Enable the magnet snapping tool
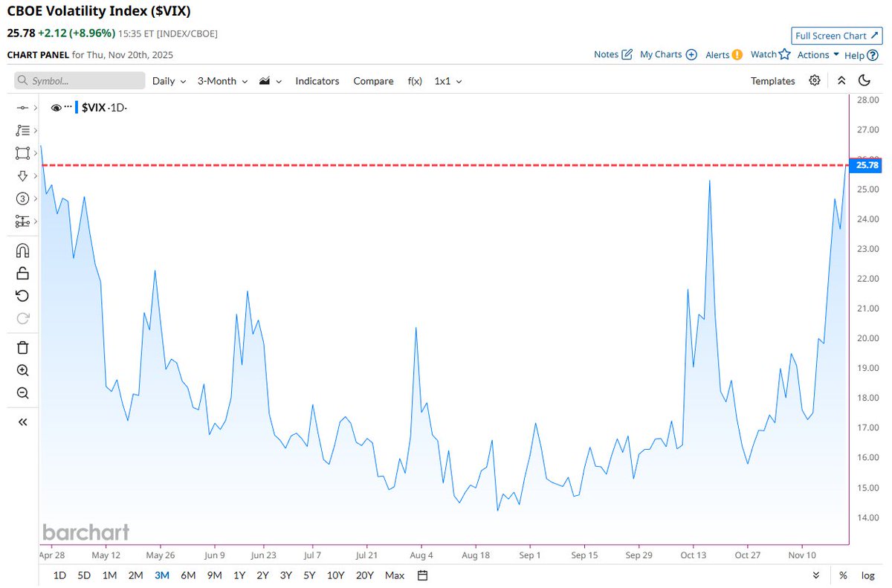The height and width of the screenshot is (588, 892). coord(22,251)
